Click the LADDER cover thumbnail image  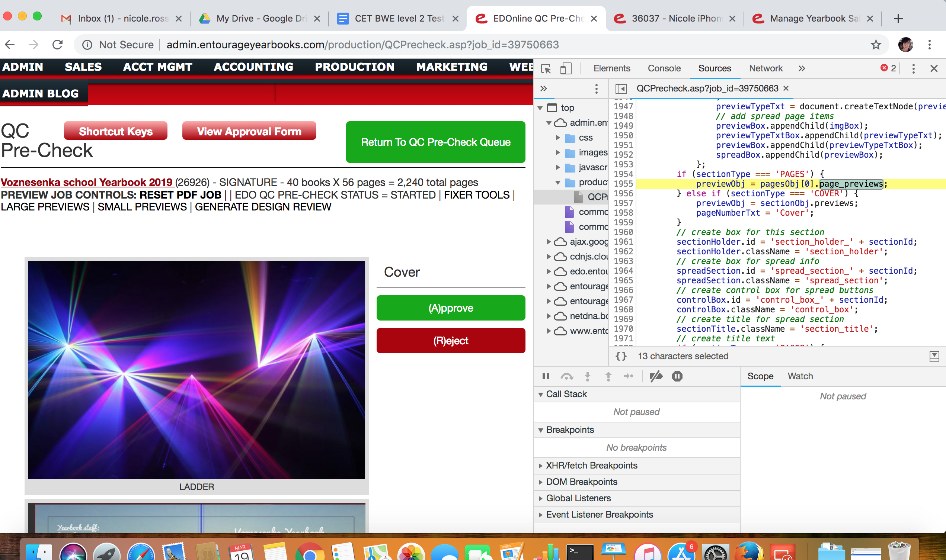(196, 370)
